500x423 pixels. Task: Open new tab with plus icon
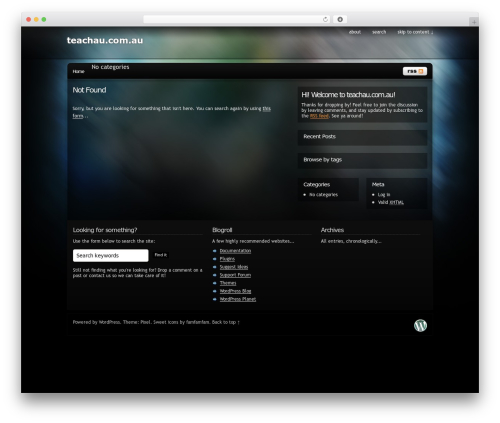click(x=474, y=22)
